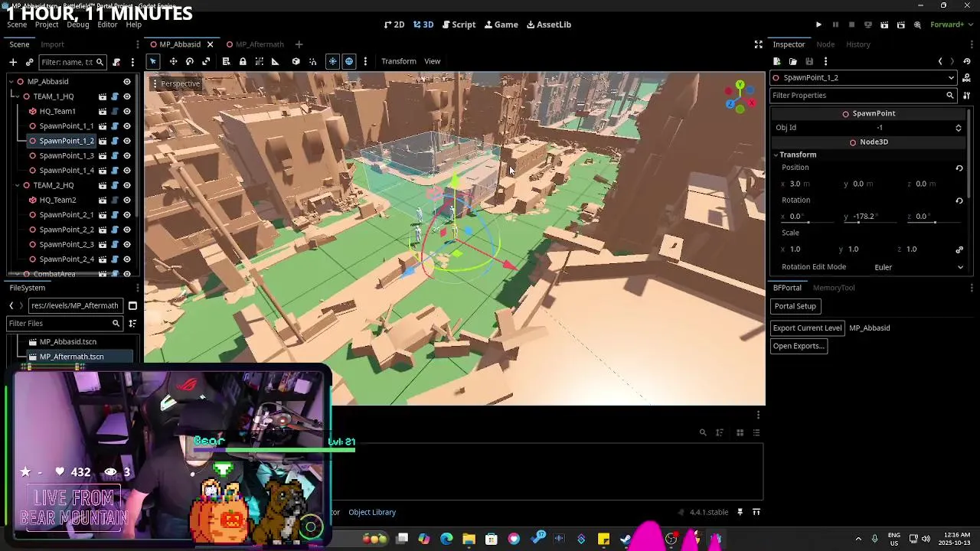Toggle visibility of TEAM_1_HQ
Image resolution: width=980 pixels, height=551 pixels.
(x=127, y=96)
